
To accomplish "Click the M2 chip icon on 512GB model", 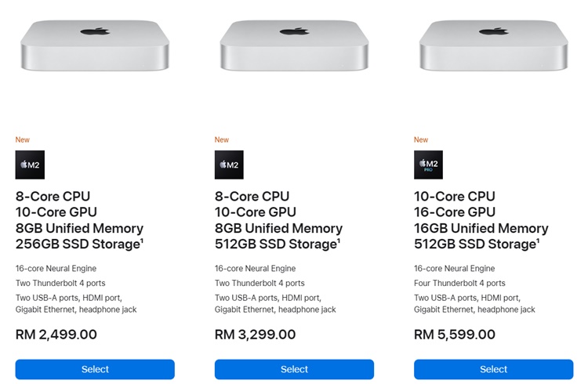I will (229, 165).
